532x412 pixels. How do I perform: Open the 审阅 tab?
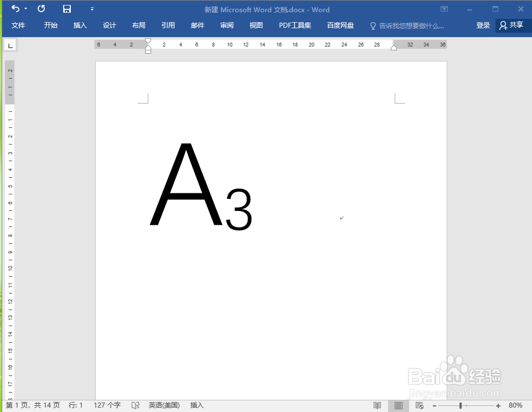[x=227, y=25]
